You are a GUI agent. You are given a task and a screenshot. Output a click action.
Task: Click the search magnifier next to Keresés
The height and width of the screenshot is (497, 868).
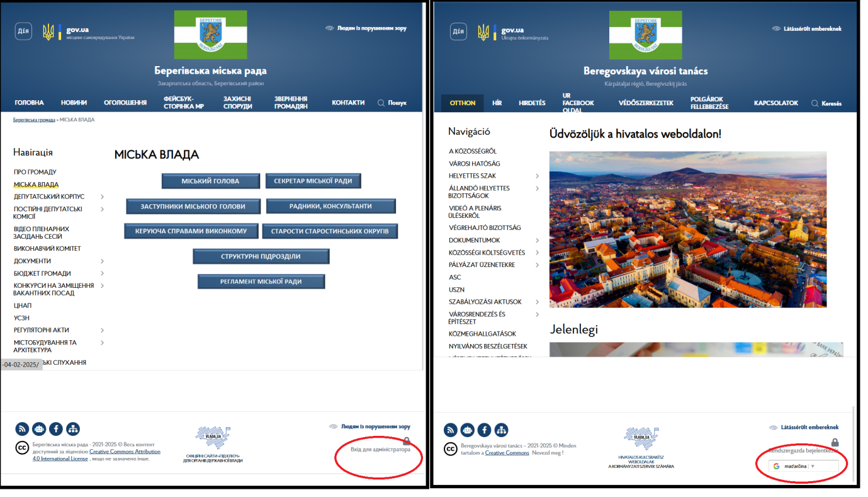click(814, 103)
